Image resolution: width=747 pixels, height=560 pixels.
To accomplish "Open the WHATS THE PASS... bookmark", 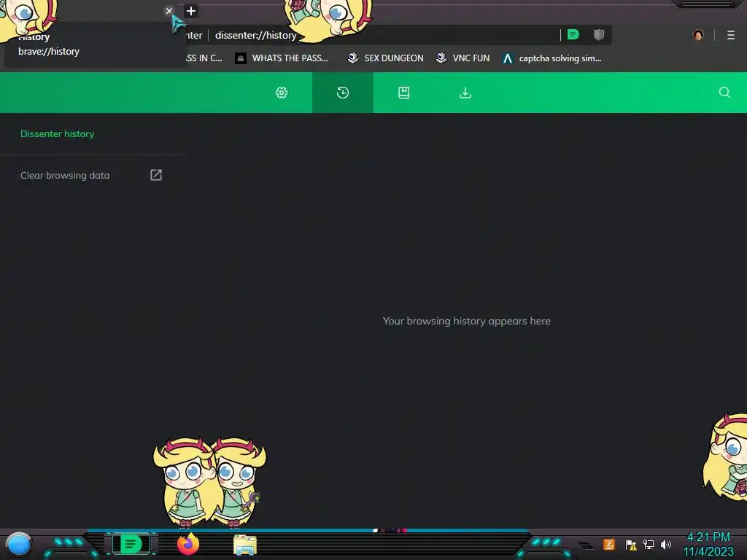I will pos(282,58).
